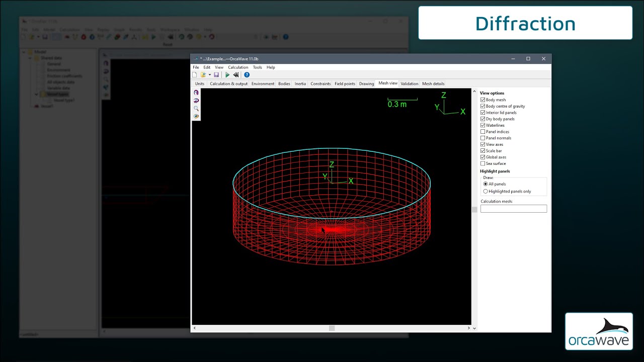
Task: Click the horizontal scrollbar thumb under mesh view
Action: pos(332,328)
